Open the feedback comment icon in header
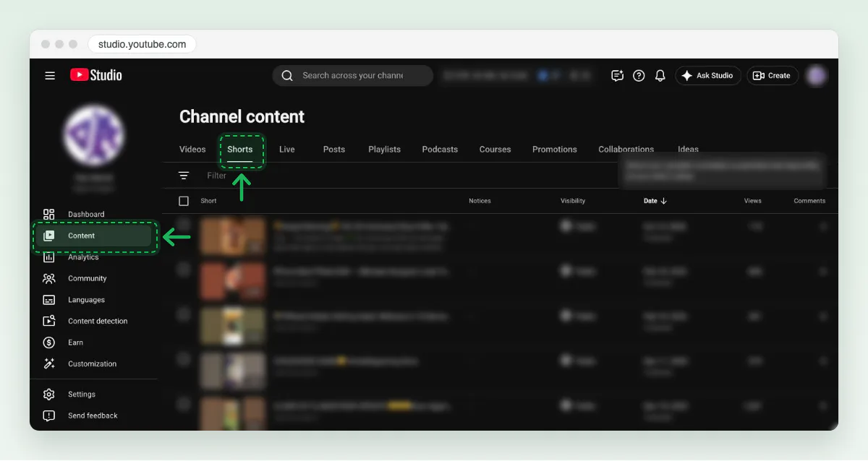Screen dimensions: 868x461 [617, 75]
